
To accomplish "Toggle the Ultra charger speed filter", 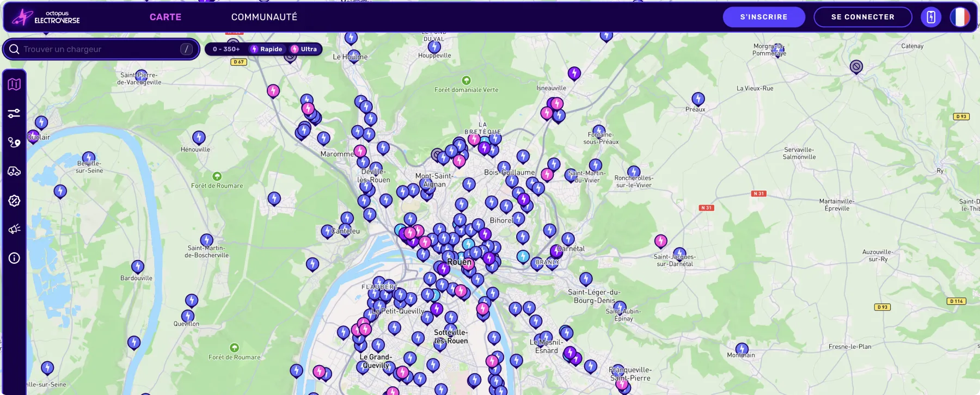I will tap(304, 49).
